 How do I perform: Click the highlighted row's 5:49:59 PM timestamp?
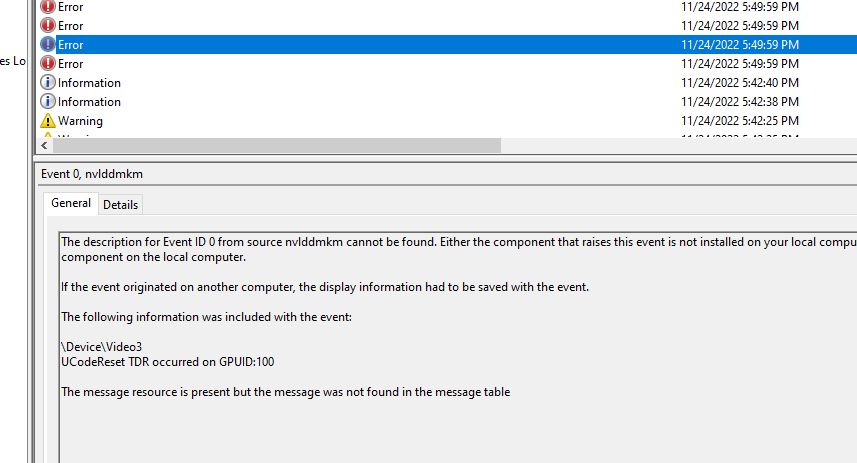(739, 45)
